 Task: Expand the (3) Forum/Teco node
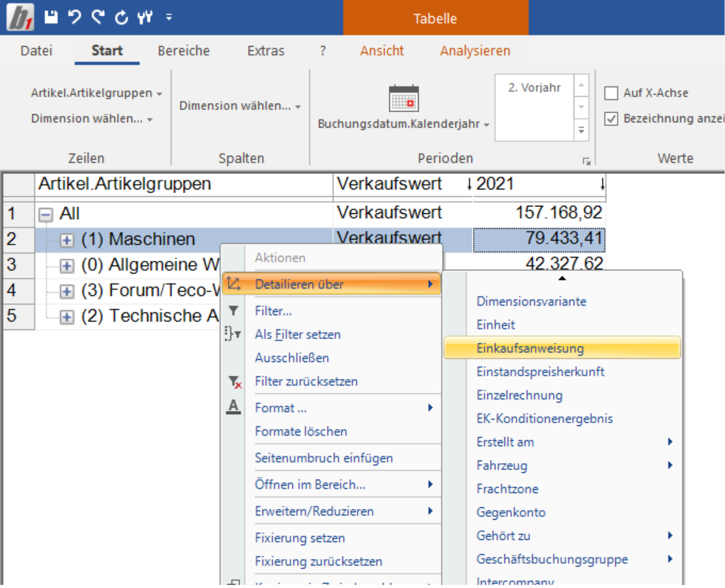click(x=67, y=291)
